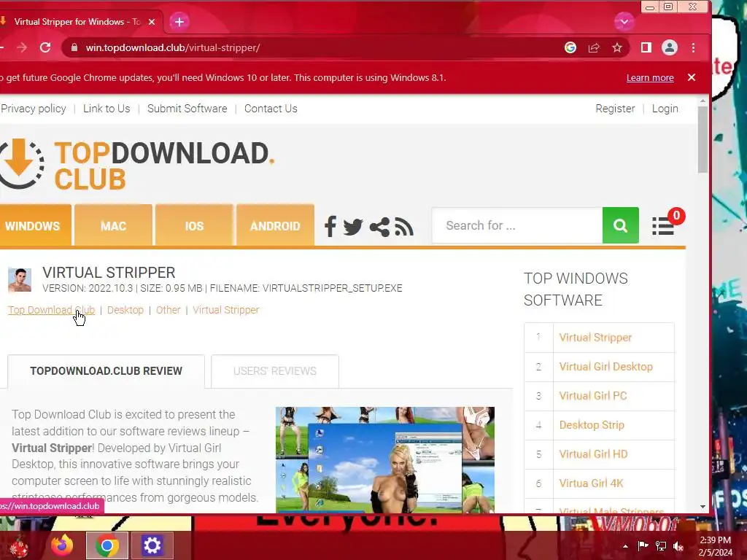This screenshot has width=747, height=560.
Task: Click the software screenshot image
Action: click(x=385, y=459)
